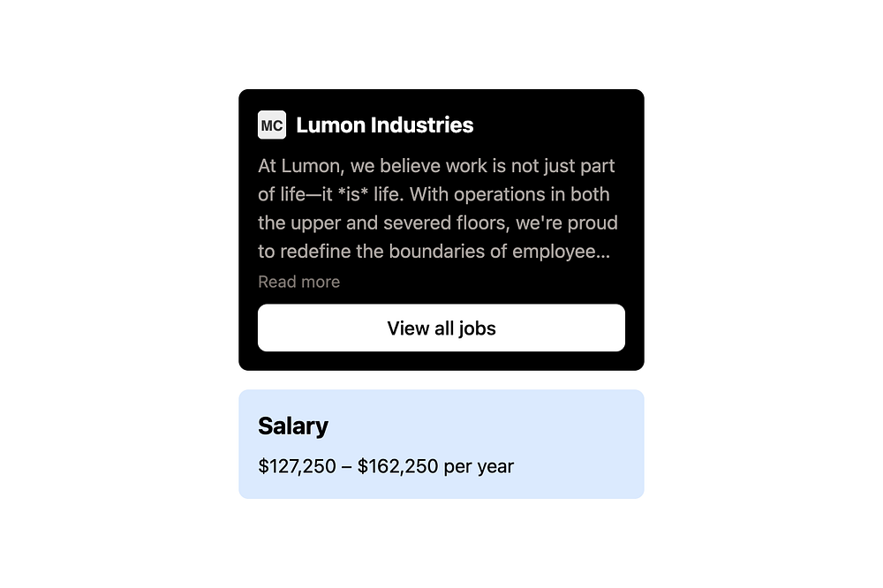Click the truncated company description paragraph
This screenshot has height=588, width=883.
pyautogui.click(x=436, y=208)
